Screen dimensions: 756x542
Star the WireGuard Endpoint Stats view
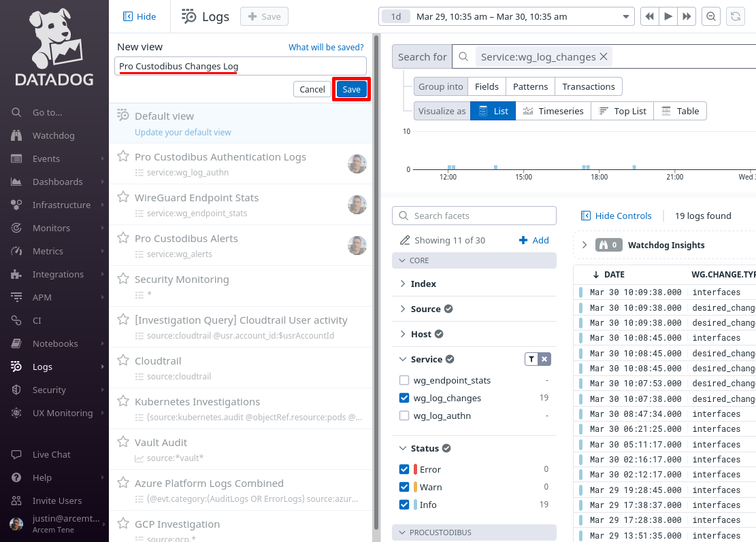point(123,197)
